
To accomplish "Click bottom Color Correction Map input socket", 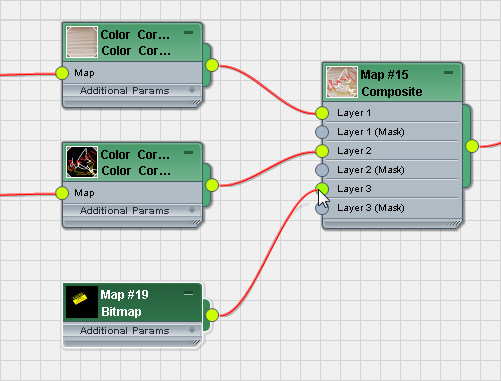I will [62, 193].
